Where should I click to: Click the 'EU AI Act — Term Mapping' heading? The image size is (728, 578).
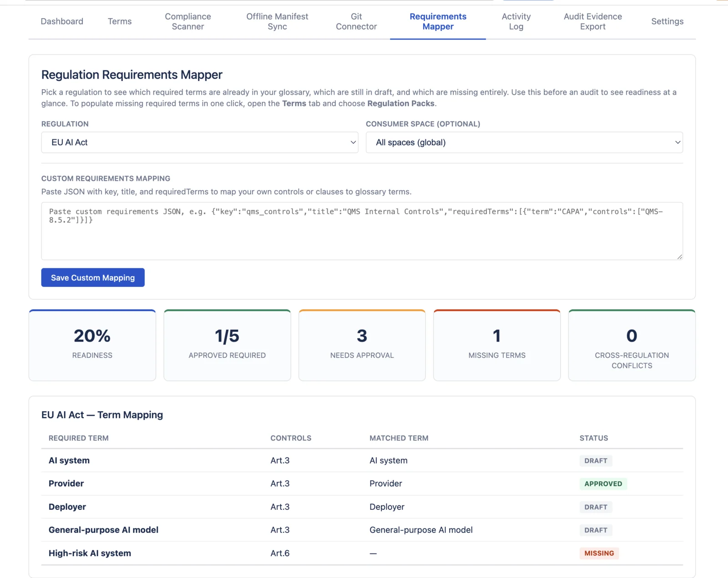(x=102, y=415)
